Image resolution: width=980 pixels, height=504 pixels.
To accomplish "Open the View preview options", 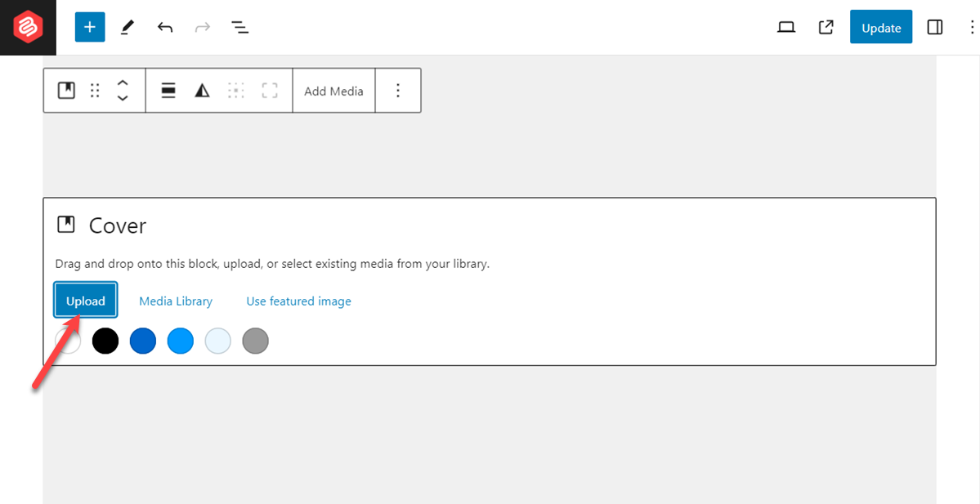I will (785, 26).
